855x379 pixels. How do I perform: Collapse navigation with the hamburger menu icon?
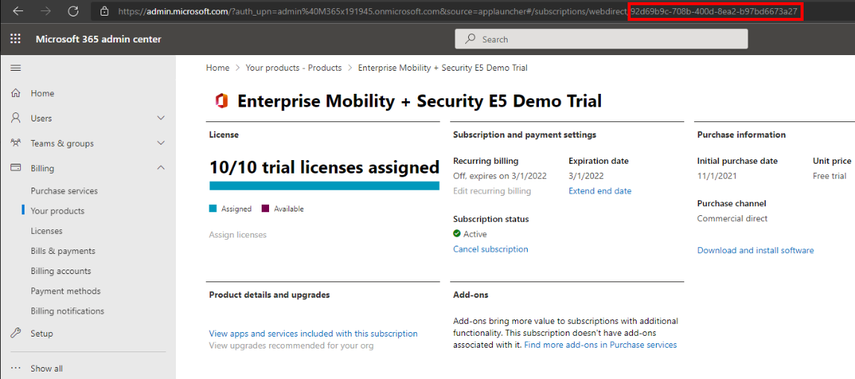(16, 68)
